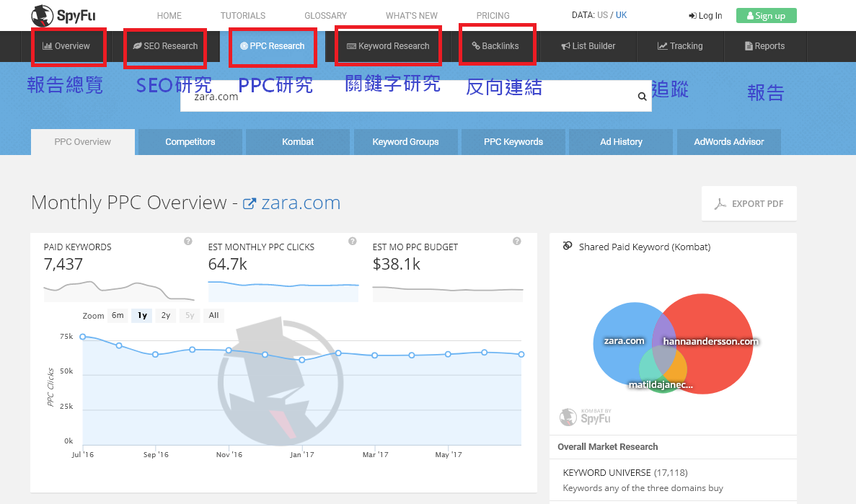
Task: Click the Jul '16 data point on chart
Action: (x=83, y=337)
